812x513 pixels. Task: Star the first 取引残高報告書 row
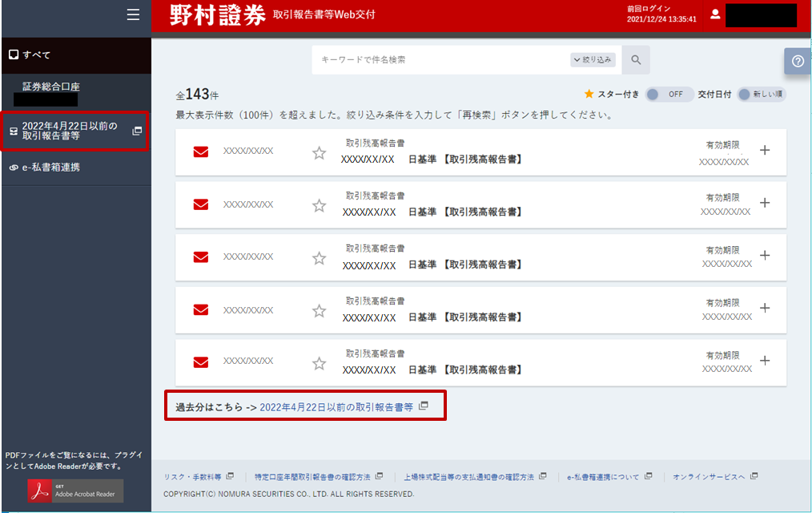pyautogui.click(x=319, y=153)
